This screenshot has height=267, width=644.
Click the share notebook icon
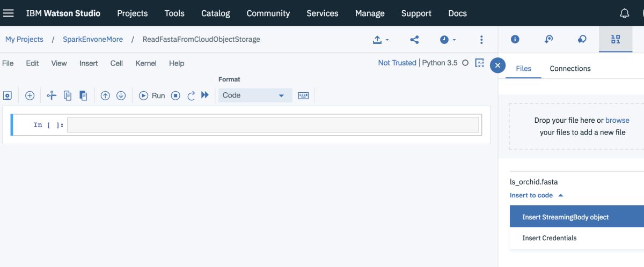(x=414, y=40)
